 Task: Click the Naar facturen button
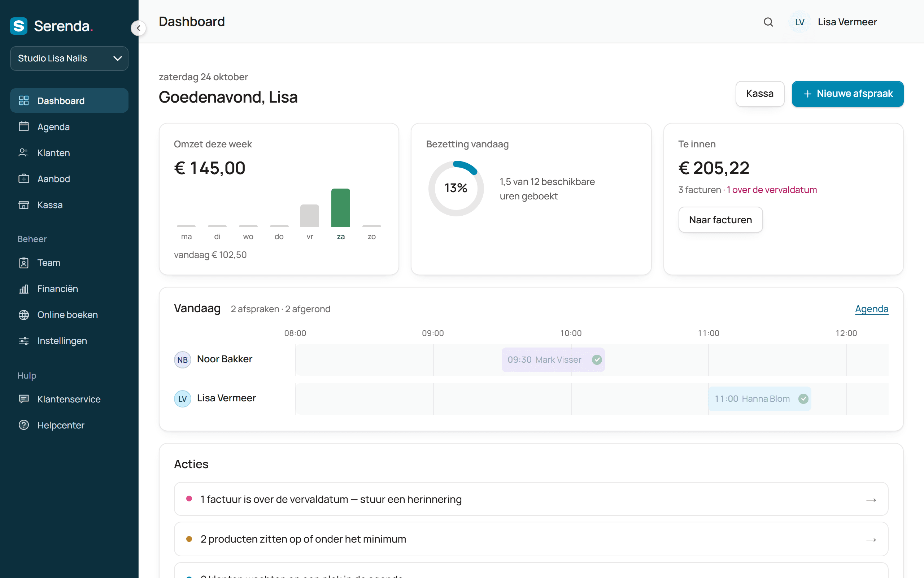[x=720, y=220]
